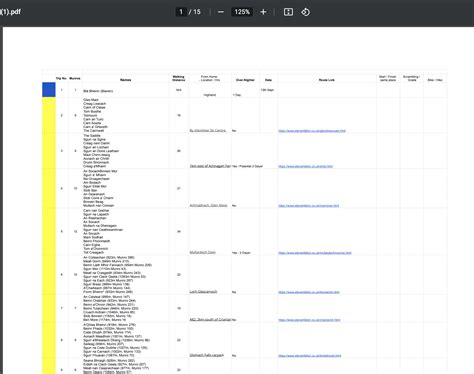Open the route link in Glas Maol trip row
The width and height of the screenshot is (474, 374).
(312, 131)
